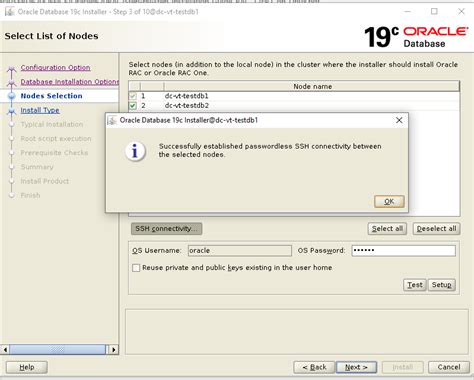
Task: Jump to the Install Type step
Action: pyautogui.click(x=40, y=110)
